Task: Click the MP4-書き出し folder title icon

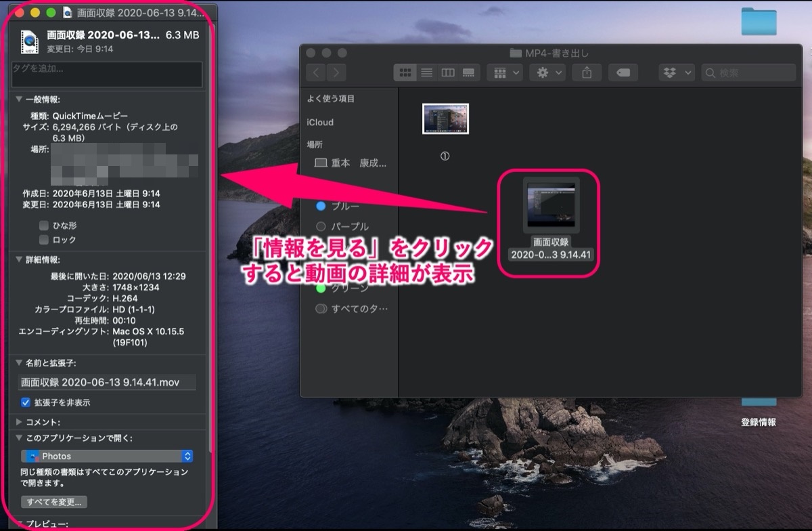Action: click(x=515, y=53)
